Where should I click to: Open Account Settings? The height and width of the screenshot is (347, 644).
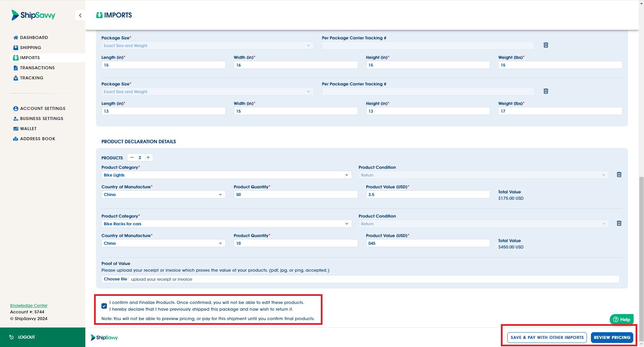point(39,109)
